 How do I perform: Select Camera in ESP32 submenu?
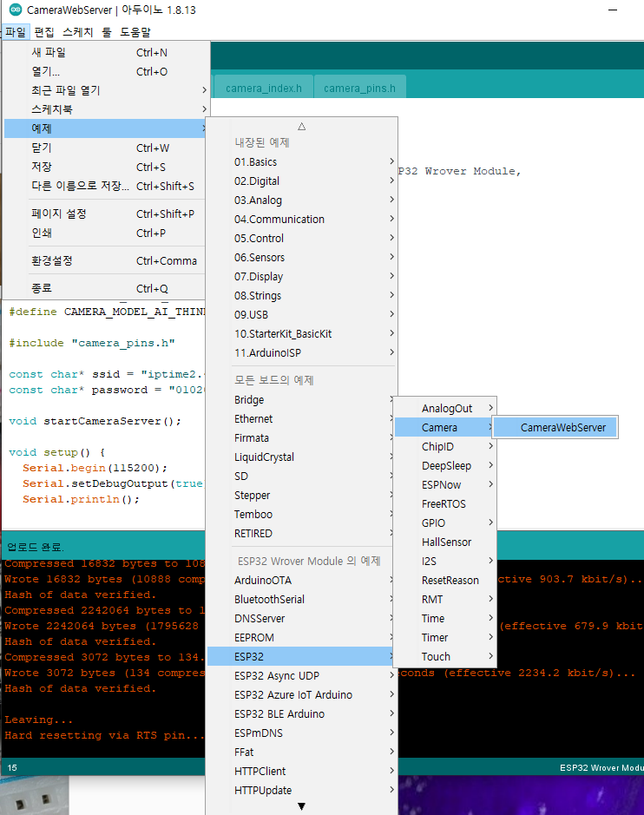click(x=445, y=428)
